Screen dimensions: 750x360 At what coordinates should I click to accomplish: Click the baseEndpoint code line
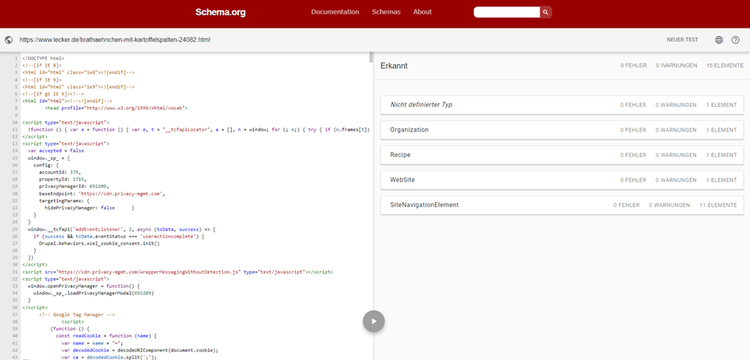click(102, 194)
